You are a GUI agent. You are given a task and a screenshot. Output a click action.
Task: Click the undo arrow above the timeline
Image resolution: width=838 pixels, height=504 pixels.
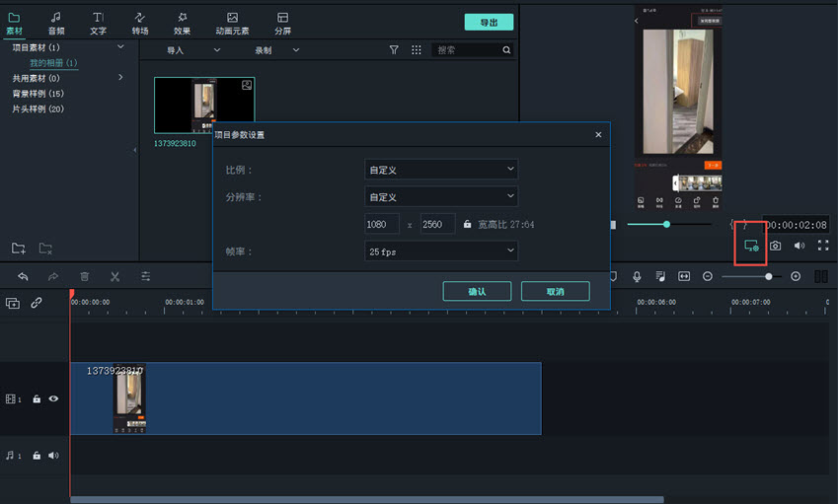point(23,276)
